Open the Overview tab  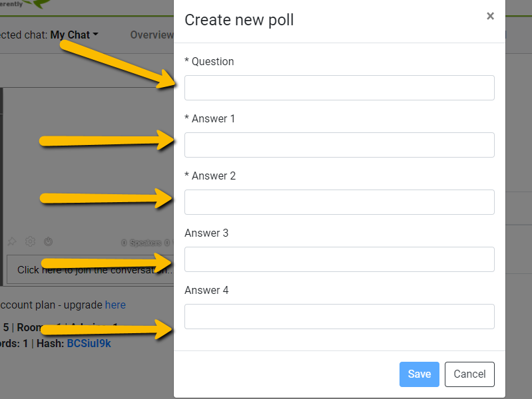pyautogui.click(x=152, y=35)
